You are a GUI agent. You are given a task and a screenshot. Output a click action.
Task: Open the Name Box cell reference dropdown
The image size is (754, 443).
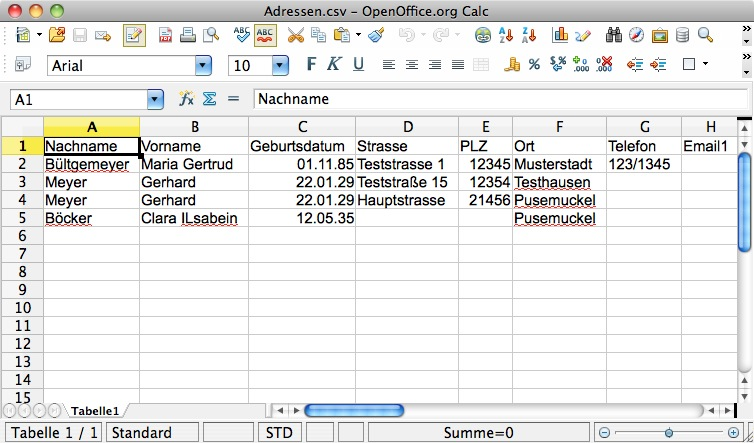point(155,99)
